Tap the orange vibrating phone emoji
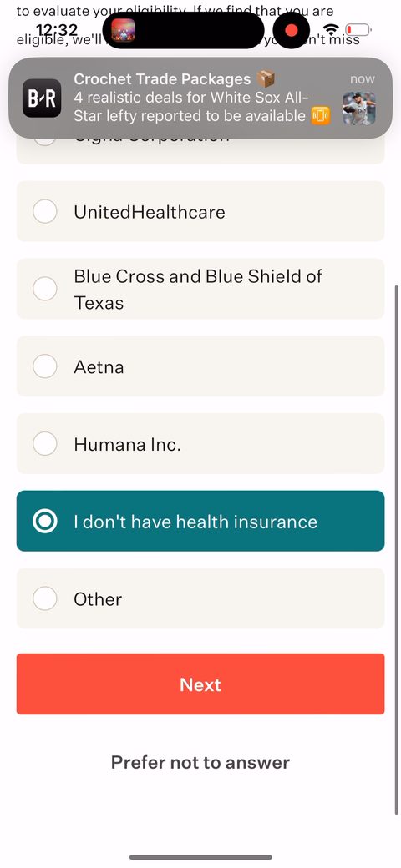 pyautogui.click(x=320, y=115)
